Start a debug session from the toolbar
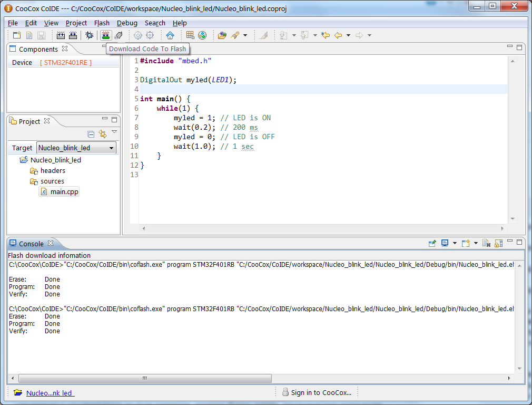Screen dimensions: 532x405 tap(89, 35)
